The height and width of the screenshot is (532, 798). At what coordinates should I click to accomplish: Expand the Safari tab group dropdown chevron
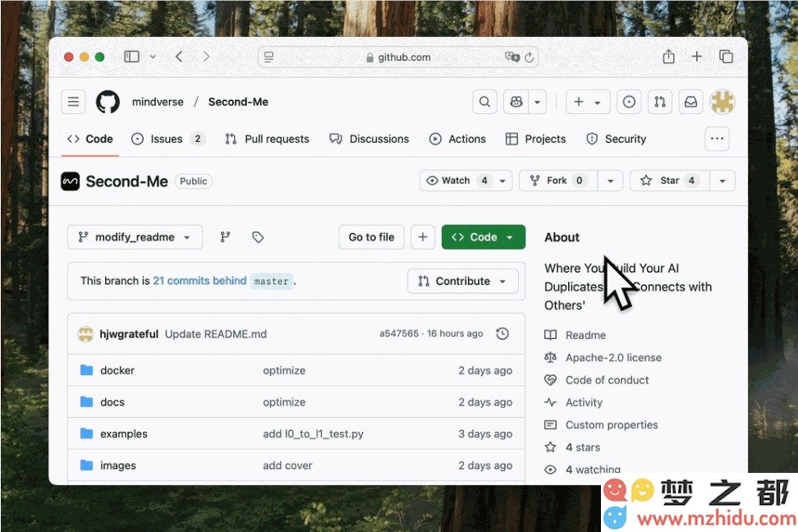153,57
